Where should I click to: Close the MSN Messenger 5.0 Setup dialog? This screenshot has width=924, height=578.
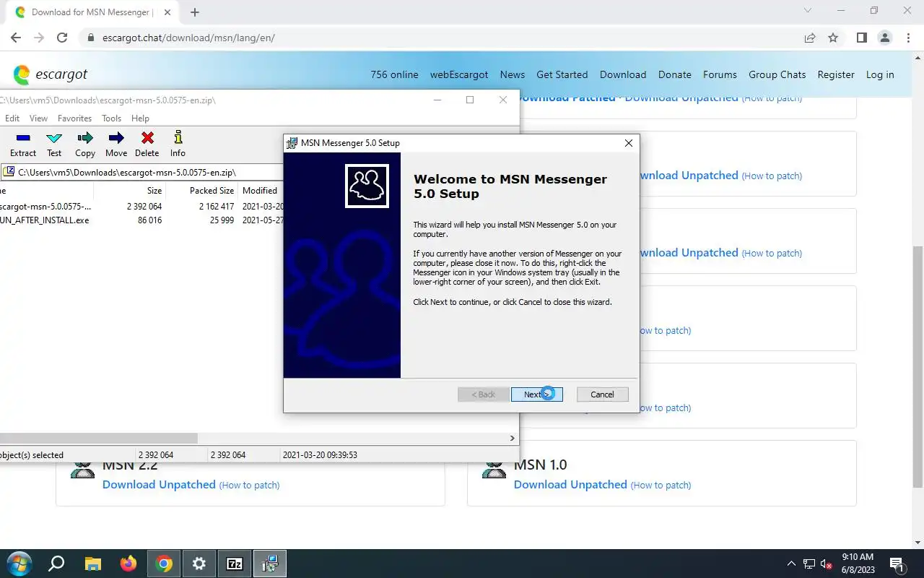tap(628, 143)
